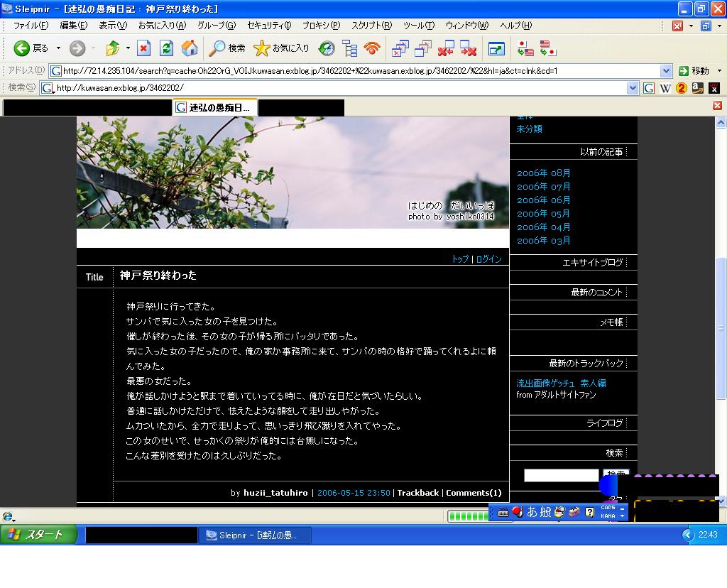Click the ログイン link

pyautogui.click(x=488, y=259)
